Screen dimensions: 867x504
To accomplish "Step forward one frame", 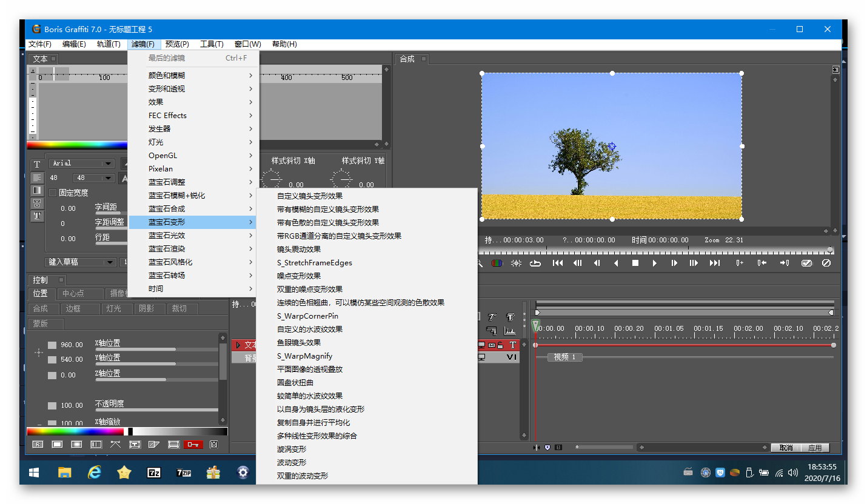I will [674, 263].
